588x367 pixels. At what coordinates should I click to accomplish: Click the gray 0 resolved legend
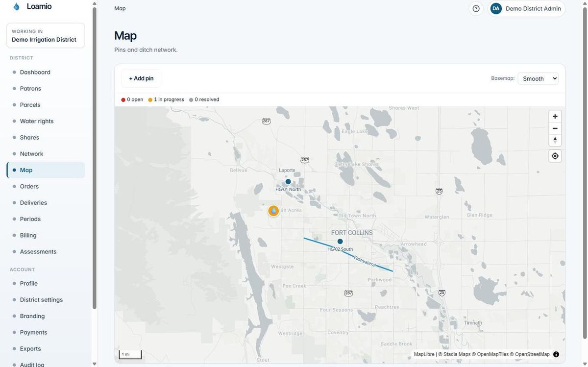(x=204, y=99)
